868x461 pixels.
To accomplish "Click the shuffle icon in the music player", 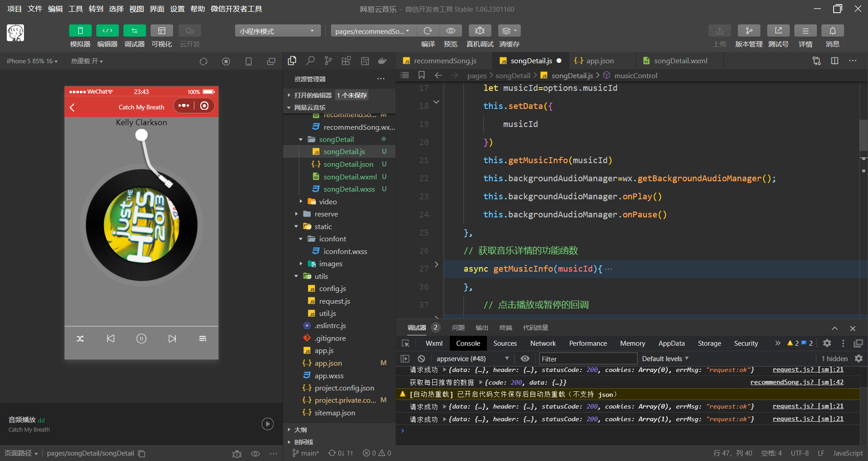I will pos(80,339).
